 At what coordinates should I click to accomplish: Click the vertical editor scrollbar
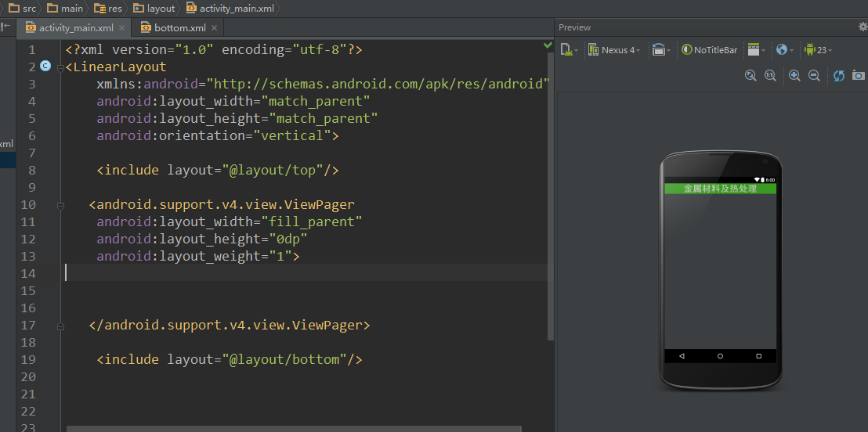pos(550,196)
